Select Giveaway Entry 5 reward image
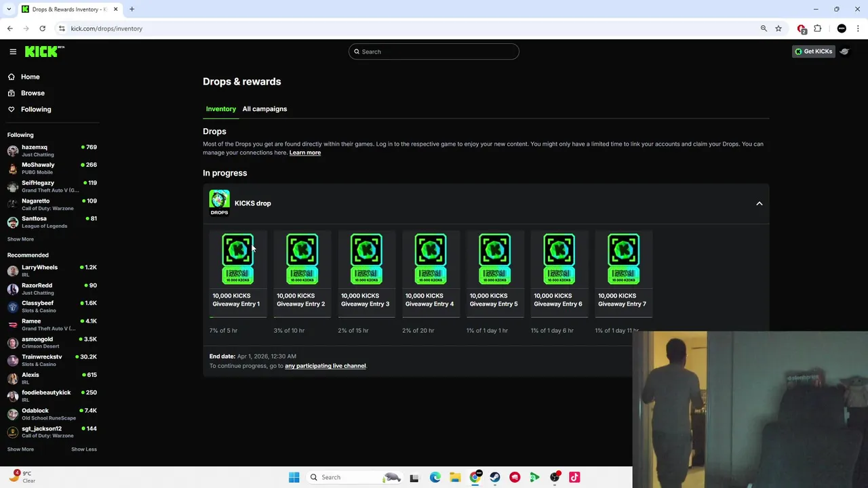868x488 pixels. tap(494, 258)
